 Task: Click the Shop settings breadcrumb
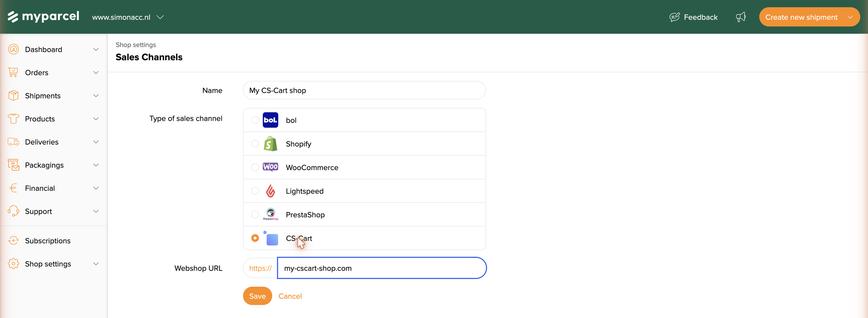135,45
